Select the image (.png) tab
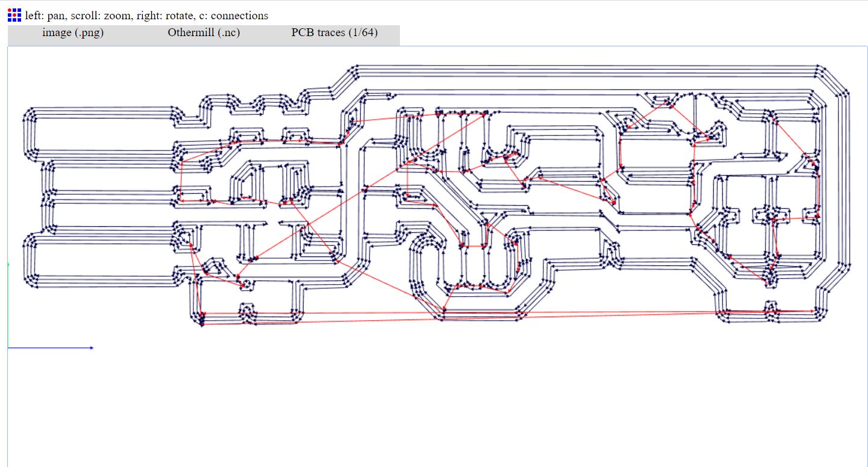The height and width of the screenshot is (467, 868). tap(73, 33)
